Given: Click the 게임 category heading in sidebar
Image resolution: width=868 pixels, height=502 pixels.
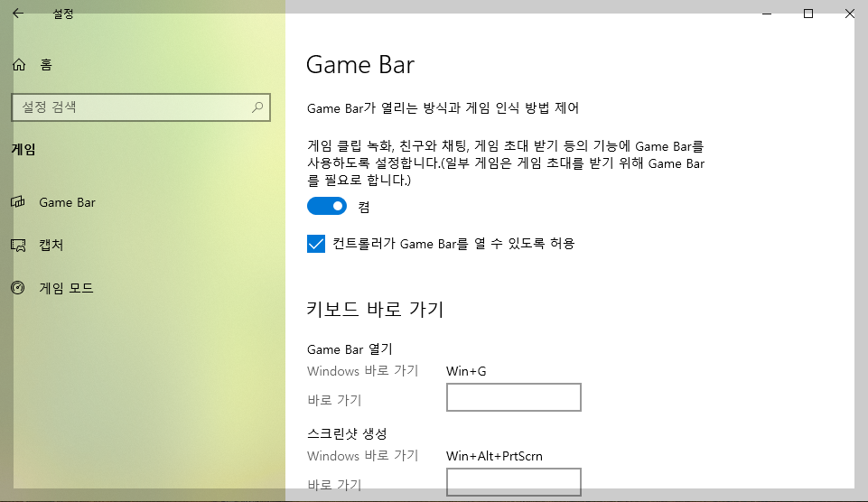Looking at the screenshot, I should pos(23,150).
